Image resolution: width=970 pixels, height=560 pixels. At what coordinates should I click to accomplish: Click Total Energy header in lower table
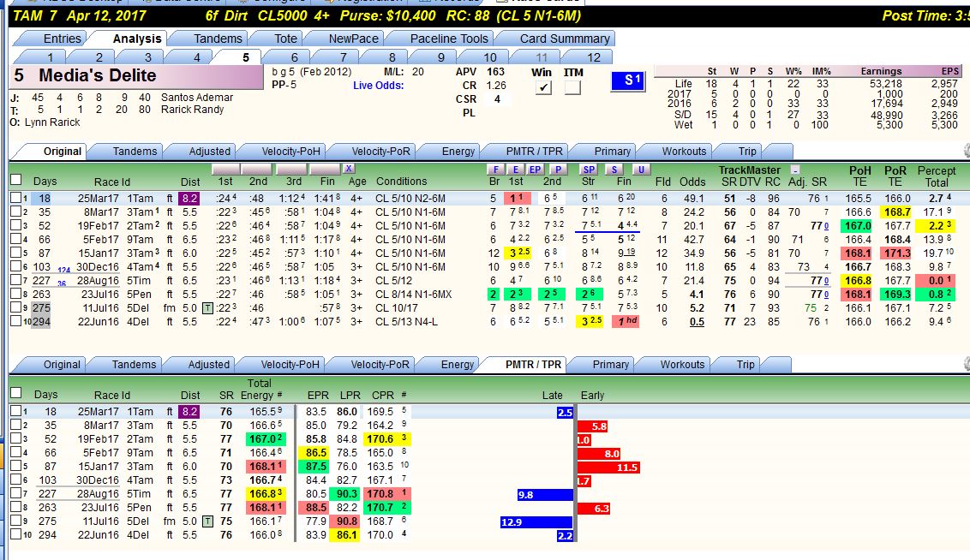[260, 390]
